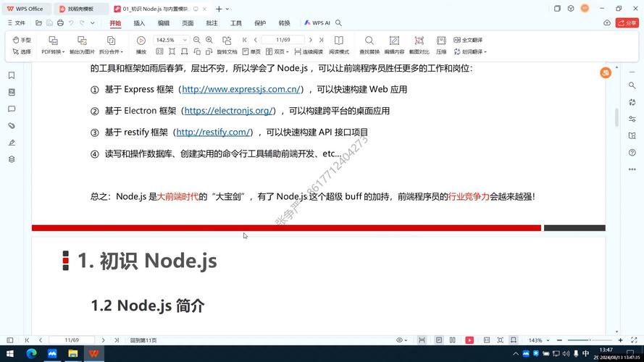Open the 文件 menu

point(17,23)
